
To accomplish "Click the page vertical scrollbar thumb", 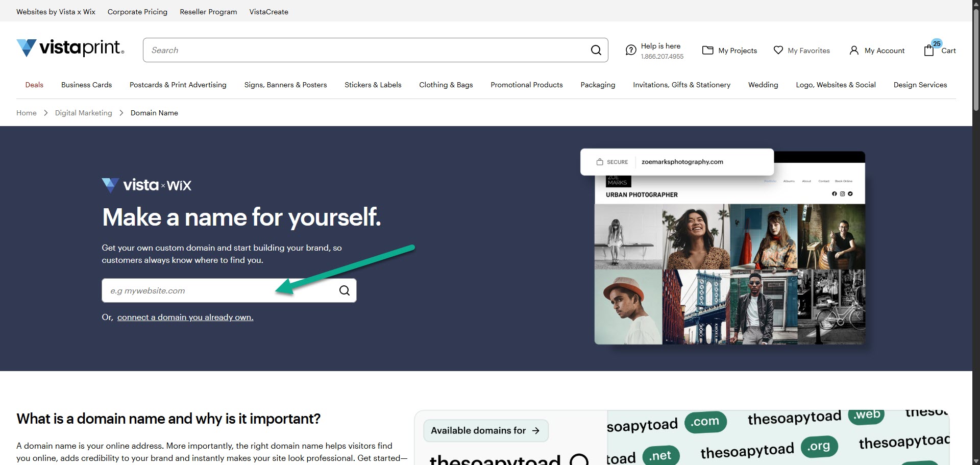I will click(x=976, y=59).
